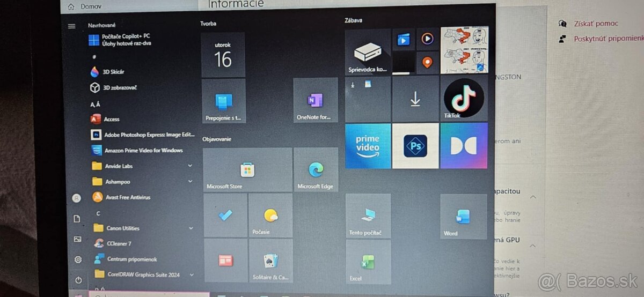Open the Maps pin small tile
This screenshot has width=644, height=297.
428,63
